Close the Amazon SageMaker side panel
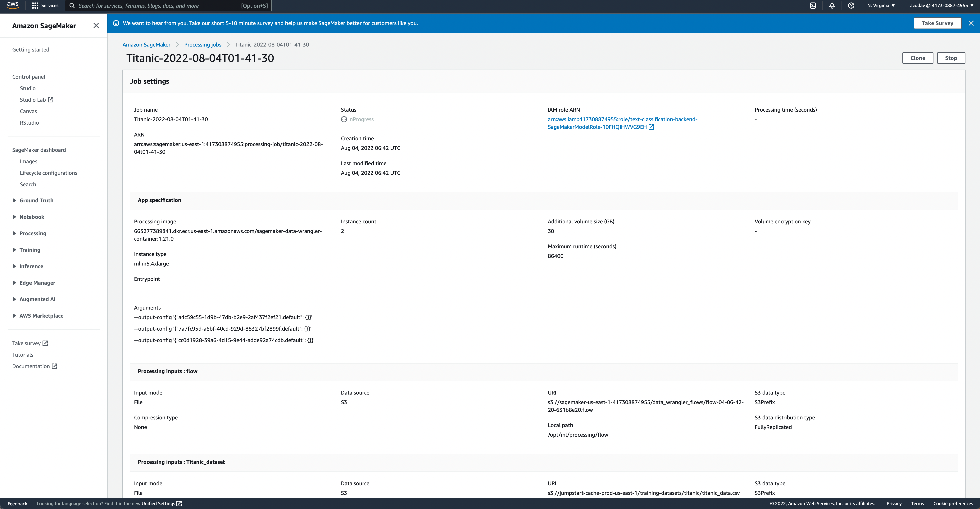Viewport: 980px width, 509px height. coord(96,25)
